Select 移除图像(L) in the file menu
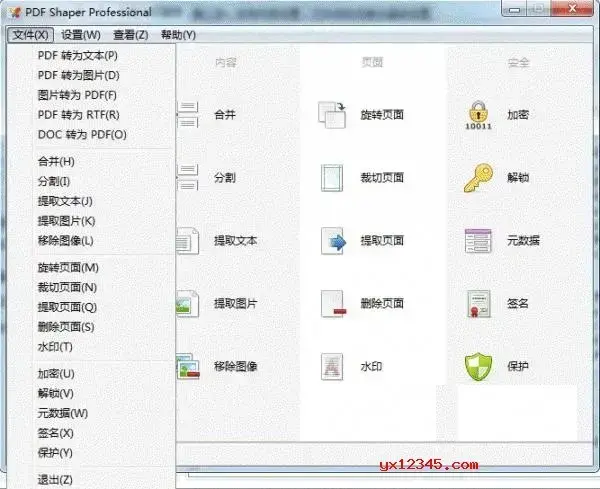The height and width of the screenshot is (489, 600). click(65, 241)
